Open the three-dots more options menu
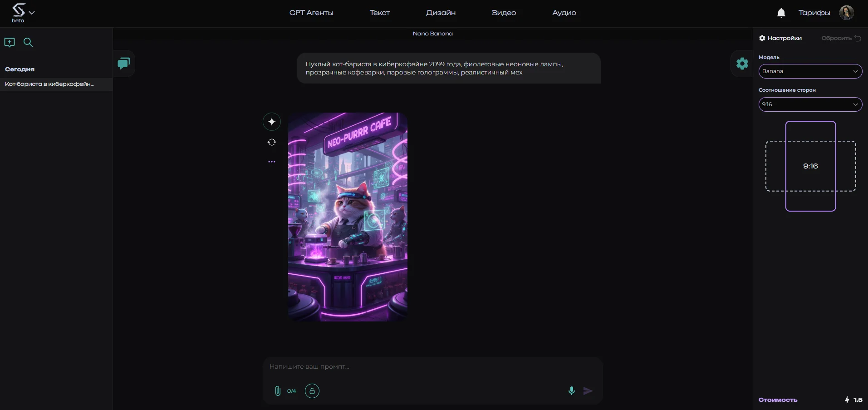This screenshot has width=868, height=410. pyautogui.click(x=272, y=162)
